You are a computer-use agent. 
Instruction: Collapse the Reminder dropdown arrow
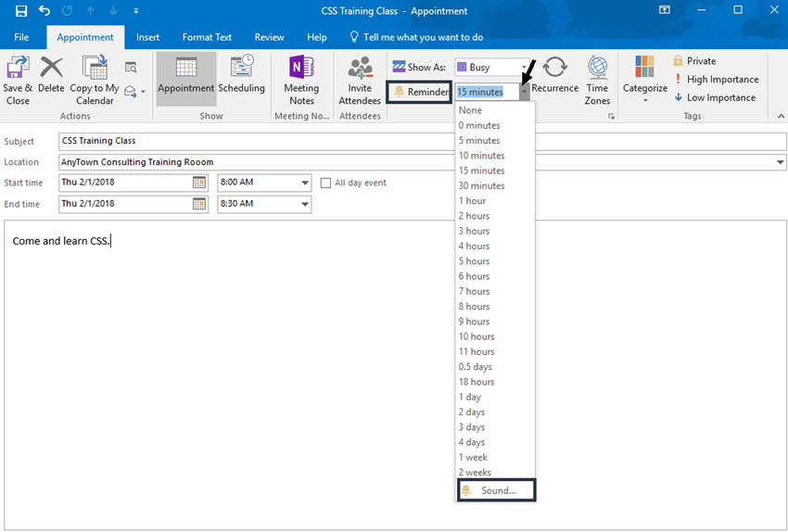tap(524, 92)
